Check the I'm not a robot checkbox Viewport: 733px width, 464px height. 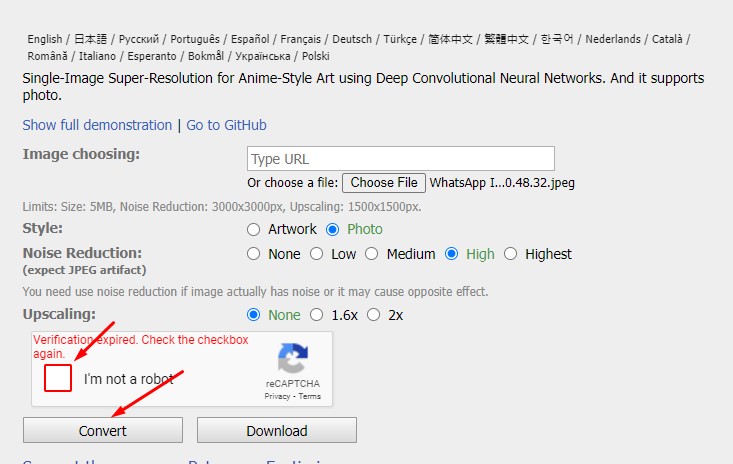pos(58,379)
